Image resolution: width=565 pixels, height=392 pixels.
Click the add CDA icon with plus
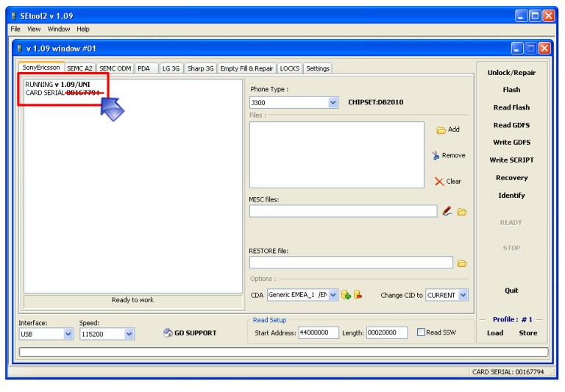pos(346,295)
